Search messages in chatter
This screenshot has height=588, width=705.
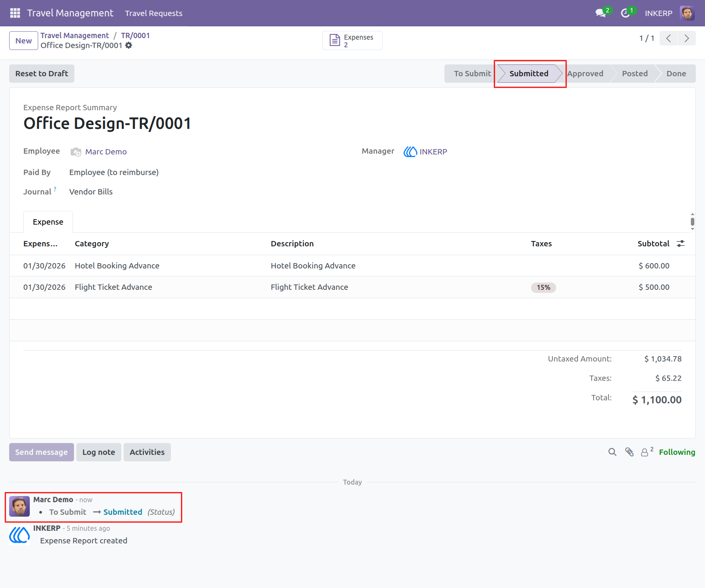pyautogui.click(x=612, y=452)
